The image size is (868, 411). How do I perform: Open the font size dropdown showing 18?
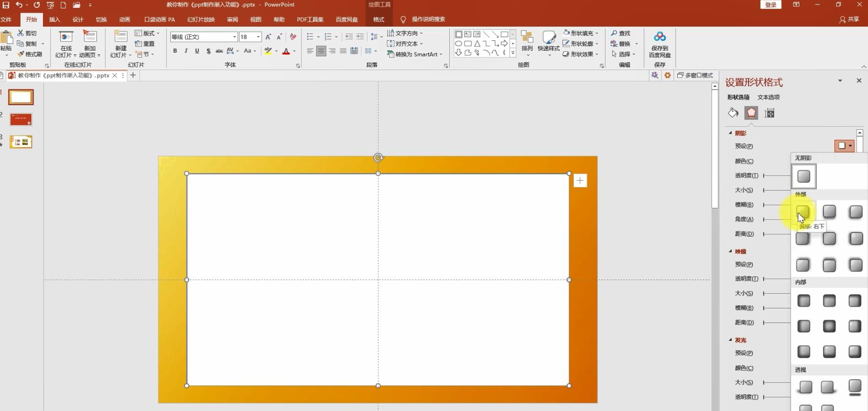(258, 37)
